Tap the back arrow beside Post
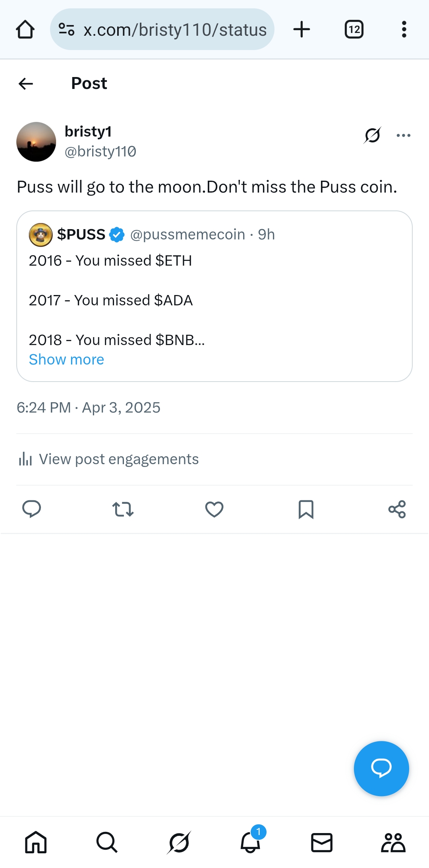The image size is (429, 868). click(x=26, y=84)
